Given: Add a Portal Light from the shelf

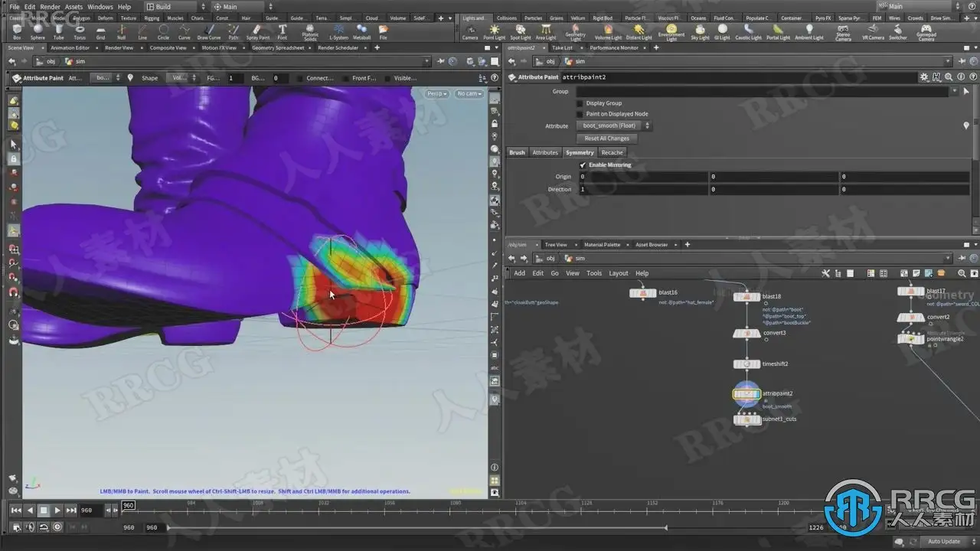Looking at the screenshot, I should 779,31.
